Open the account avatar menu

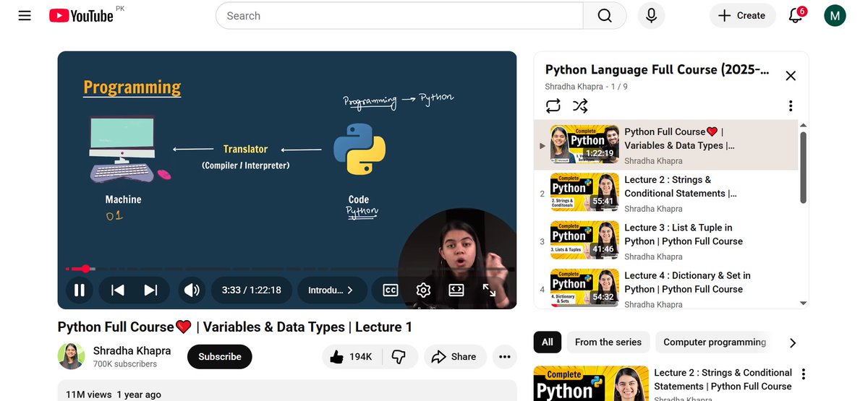pos(835,15)
